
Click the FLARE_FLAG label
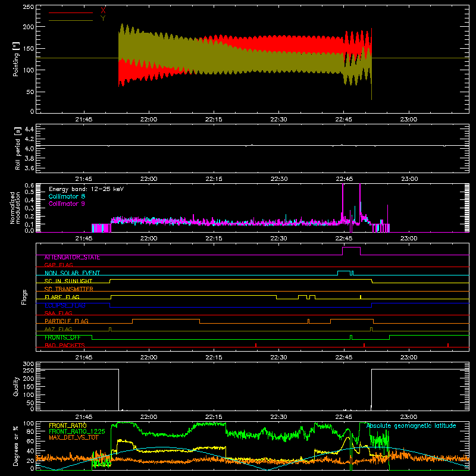point(62,297)
